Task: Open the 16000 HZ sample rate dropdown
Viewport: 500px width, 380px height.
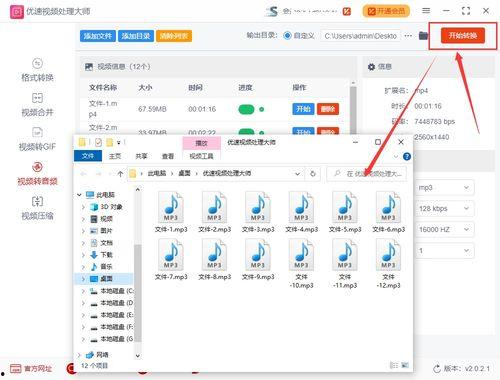Action: [x=445, y=230]
